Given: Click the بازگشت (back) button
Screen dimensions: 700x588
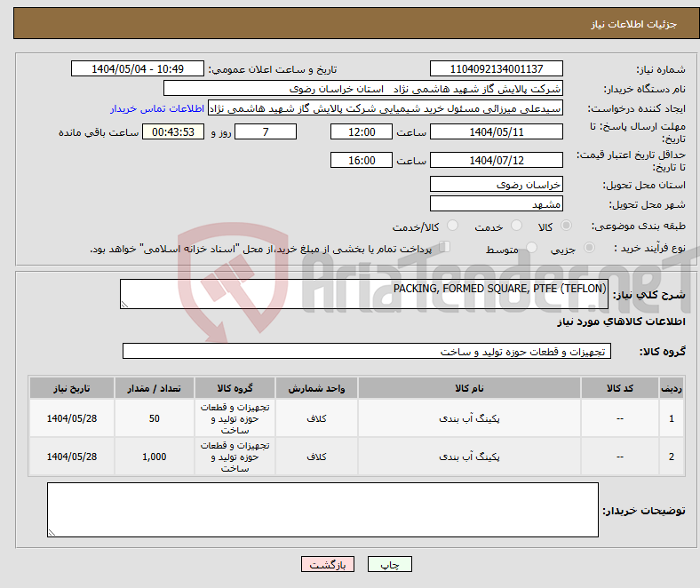Looking at the screenshot, I should point(328,564).
